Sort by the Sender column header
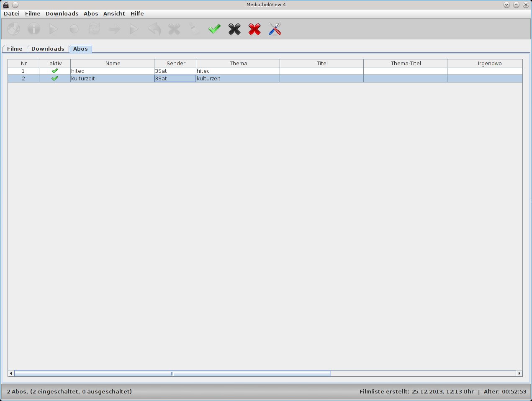 (x=175, y=63)
